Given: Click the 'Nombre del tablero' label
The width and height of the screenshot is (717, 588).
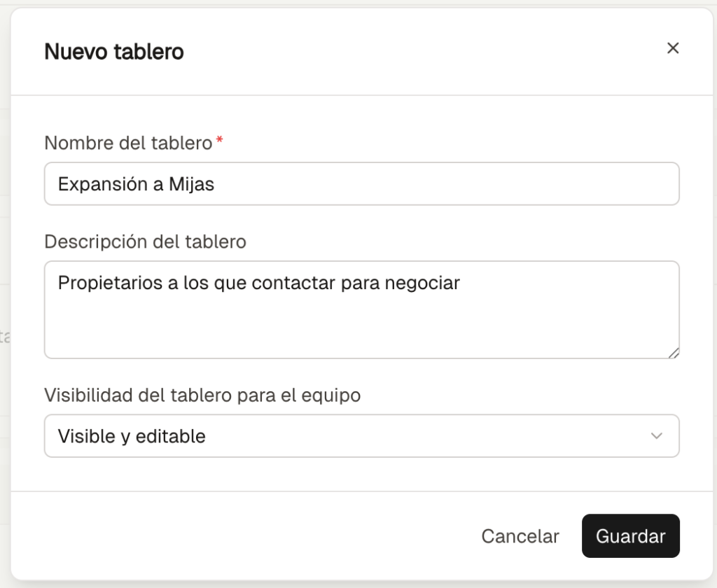Looking at the screenshot, I should point(128,143).
